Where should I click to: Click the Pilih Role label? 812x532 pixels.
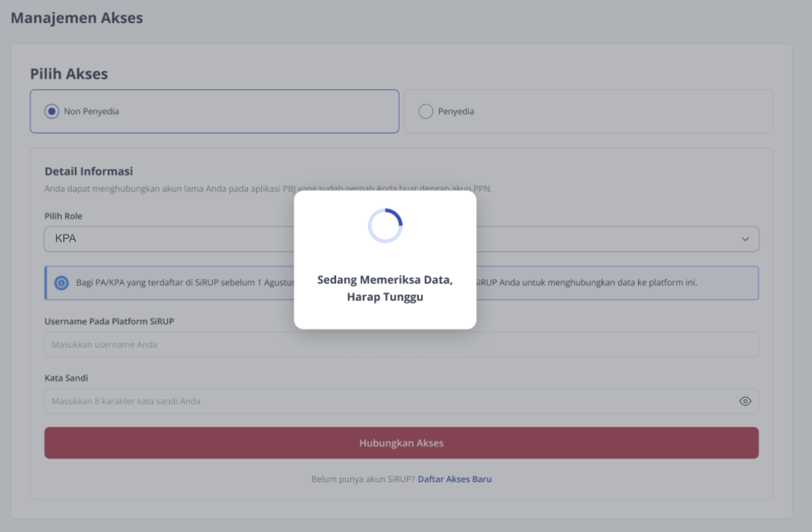[63, 216]
